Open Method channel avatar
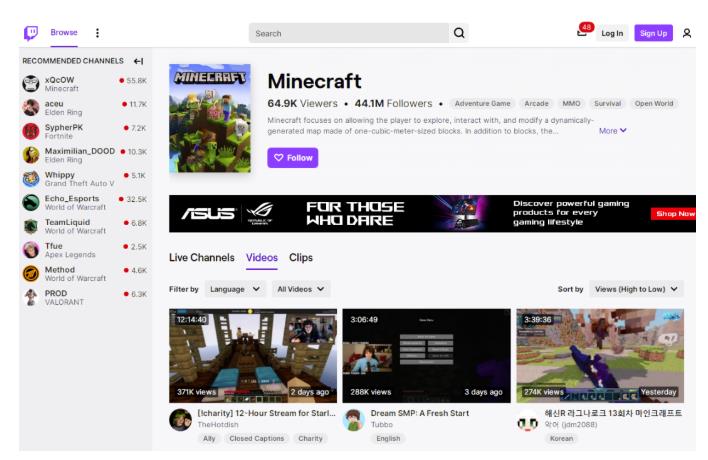This screenshot has height=460, width=708. [31, 274]
